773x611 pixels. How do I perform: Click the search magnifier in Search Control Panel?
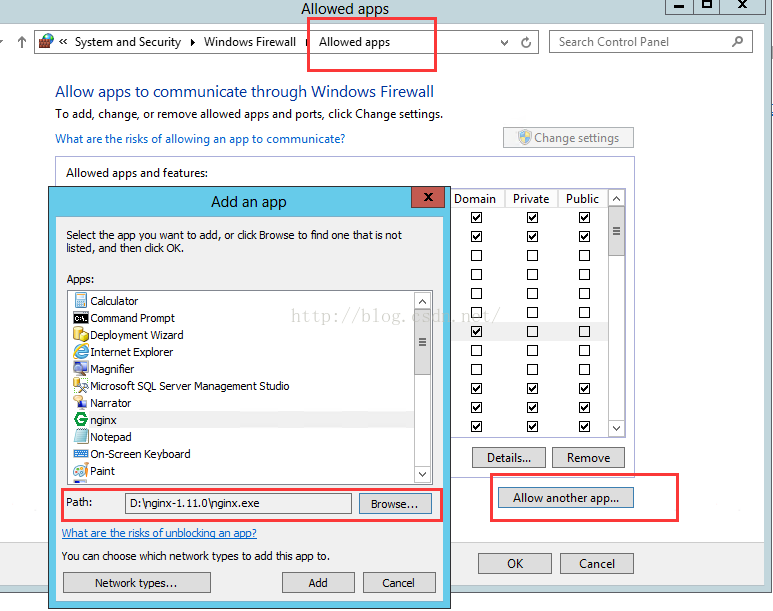738,42
